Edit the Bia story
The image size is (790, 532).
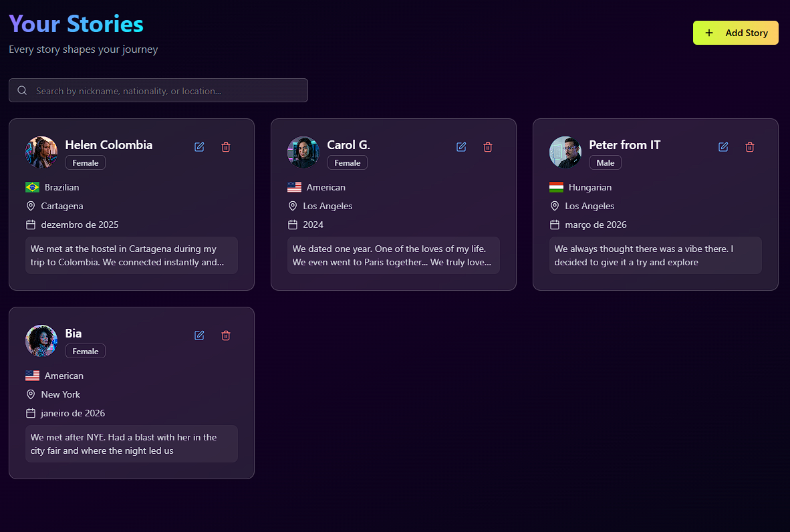click(x=199, y=336)
